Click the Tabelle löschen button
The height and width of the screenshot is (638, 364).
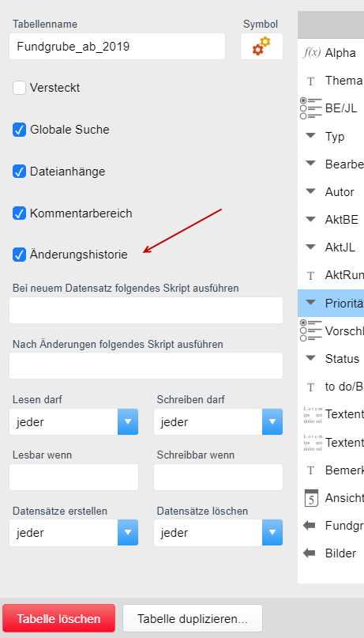tap(58, 619)
